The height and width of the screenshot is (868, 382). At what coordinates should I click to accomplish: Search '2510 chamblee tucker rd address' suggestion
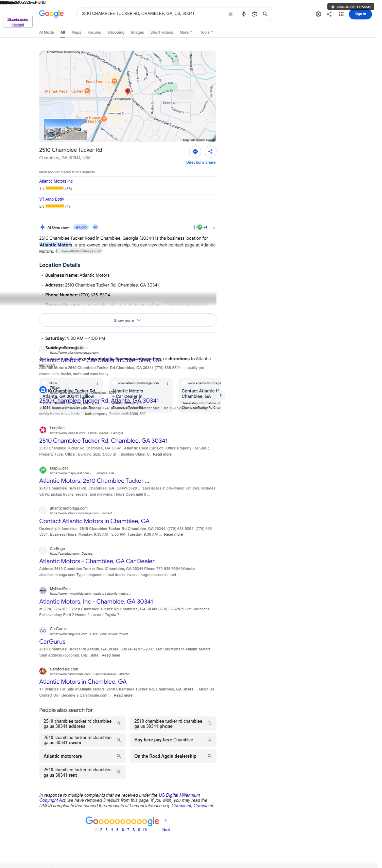(x=82, y=723)
